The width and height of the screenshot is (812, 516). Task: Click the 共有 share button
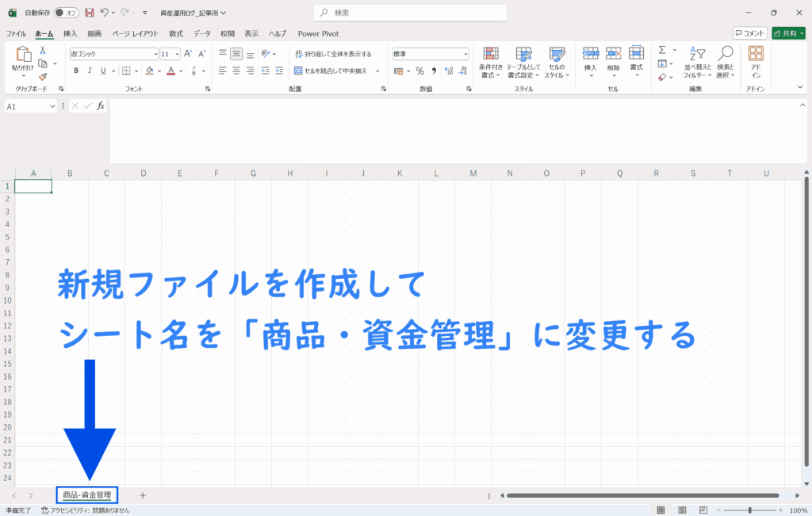point(787,33)
